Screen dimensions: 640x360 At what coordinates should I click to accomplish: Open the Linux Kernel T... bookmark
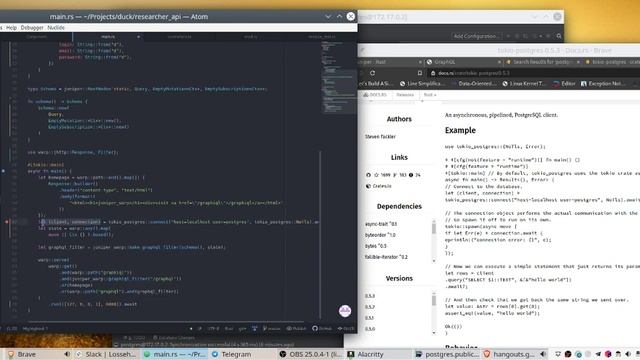tap(524, 84)
